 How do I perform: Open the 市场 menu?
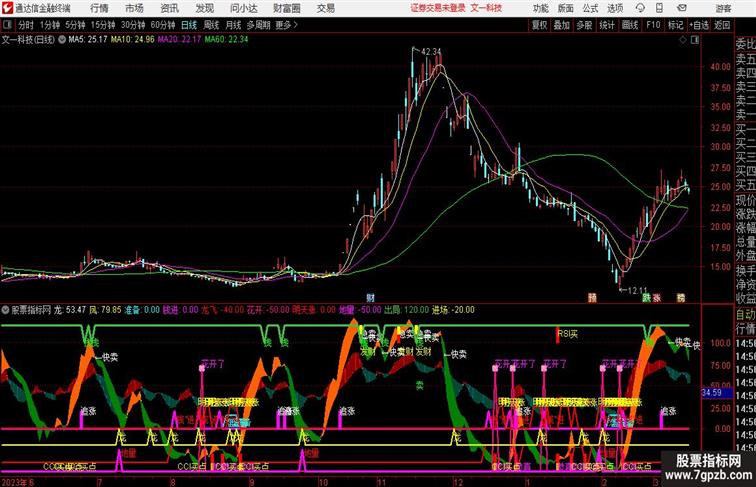(x=134, y=8)
